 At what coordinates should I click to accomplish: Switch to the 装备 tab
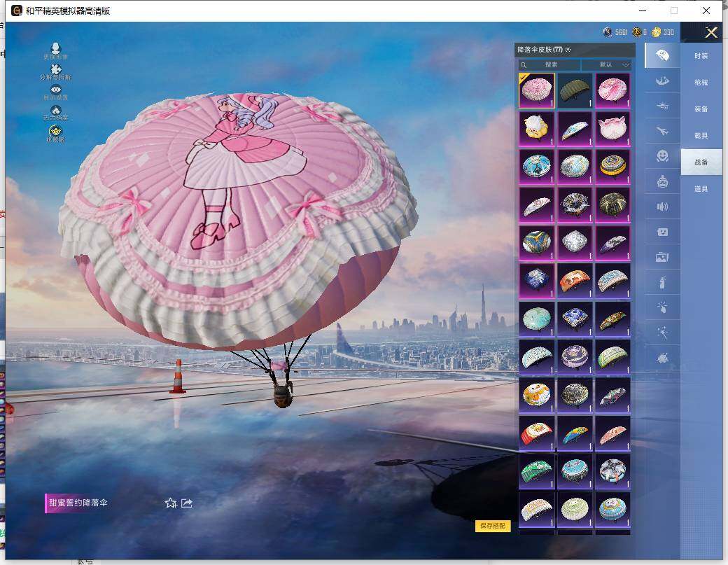[x=701, y=109]
